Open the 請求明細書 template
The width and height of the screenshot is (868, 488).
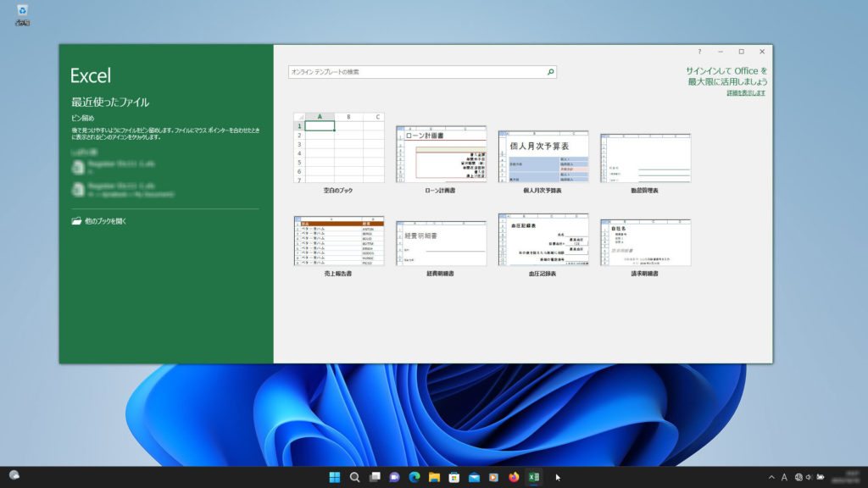(645, 242)
